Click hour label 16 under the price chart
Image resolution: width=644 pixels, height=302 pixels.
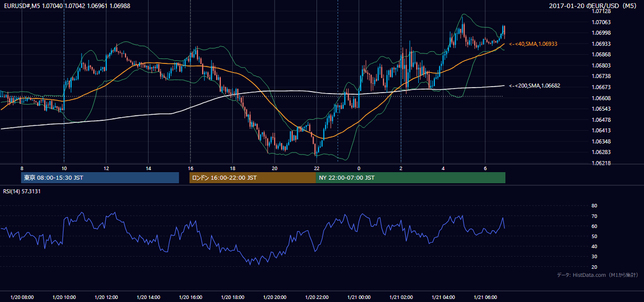click(x=190, y=168)
